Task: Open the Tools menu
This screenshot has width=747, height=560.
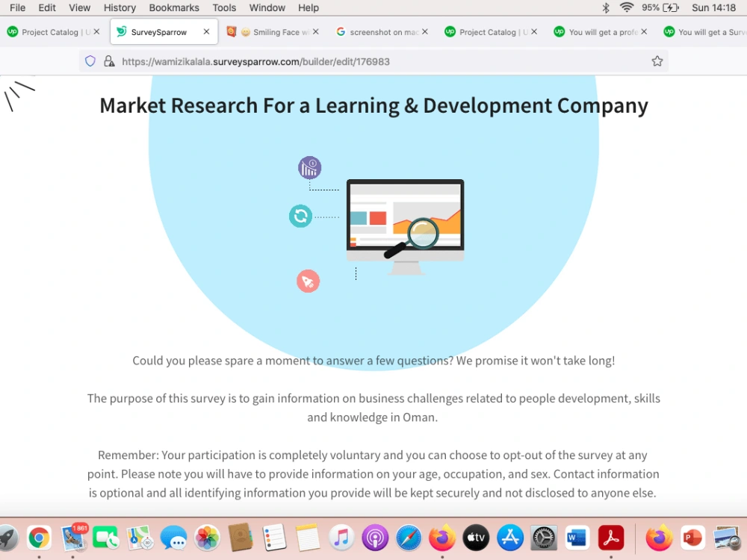Action: (224, 7)
